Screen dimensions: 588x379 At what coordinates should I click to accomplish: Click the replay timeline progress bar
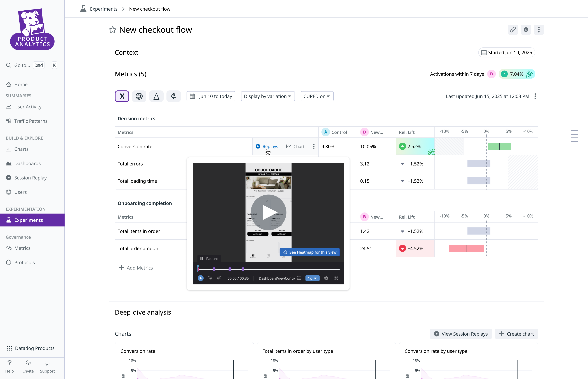coord(283,269)
